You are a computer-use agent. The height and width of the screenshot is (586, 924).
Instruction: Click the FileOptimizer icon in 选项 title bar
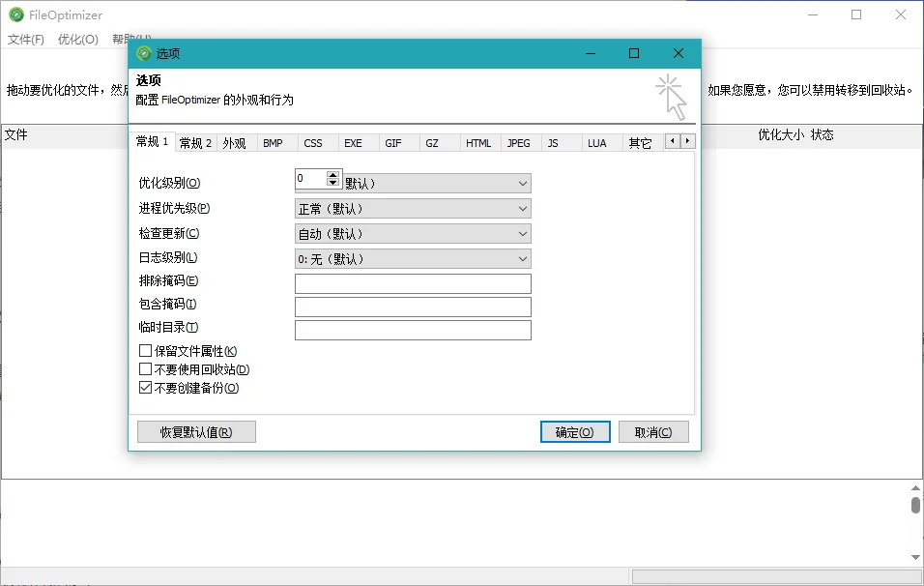[144, 53]
